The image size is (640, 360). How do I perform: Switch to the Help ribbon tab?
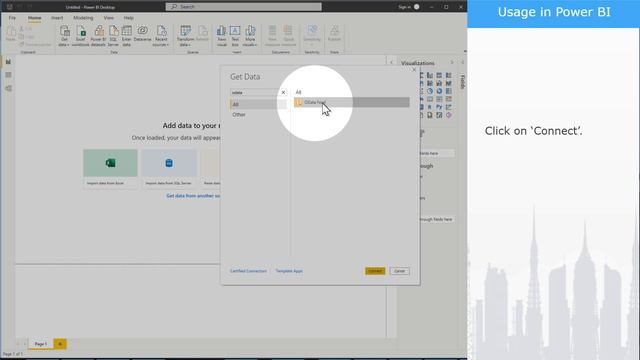pos(129,18)
